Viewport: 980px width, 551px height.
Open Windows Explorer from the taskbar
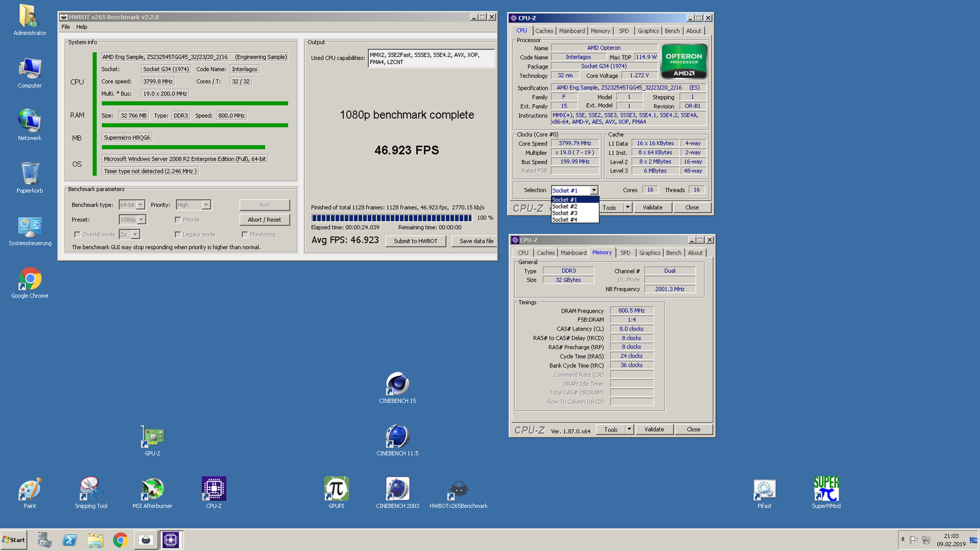click(95, 540)
